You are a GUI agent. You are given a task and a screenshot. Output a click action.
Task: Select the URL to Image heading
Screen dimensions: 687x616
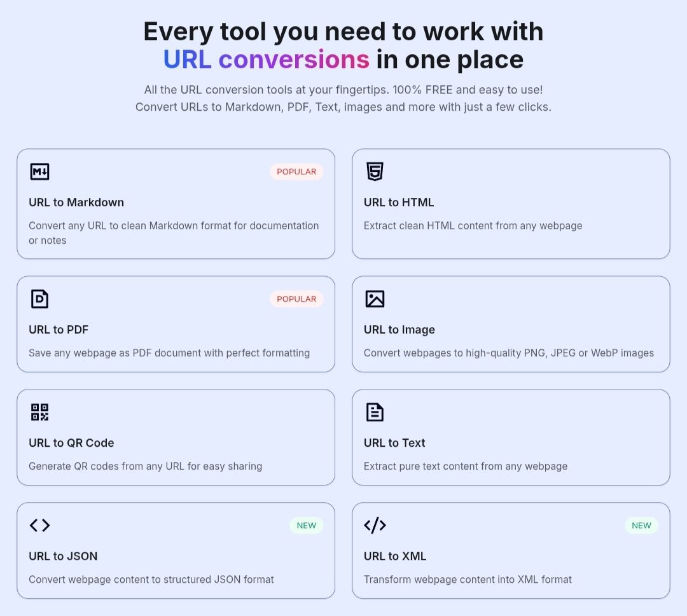pos(399,330)
